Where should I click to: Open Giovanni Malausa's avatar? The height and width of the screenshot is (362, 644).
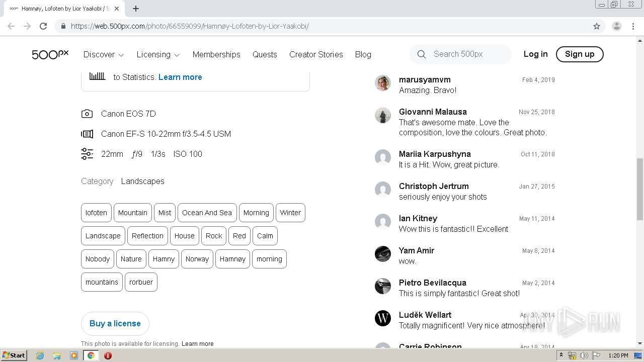click(x=383, y=115)
